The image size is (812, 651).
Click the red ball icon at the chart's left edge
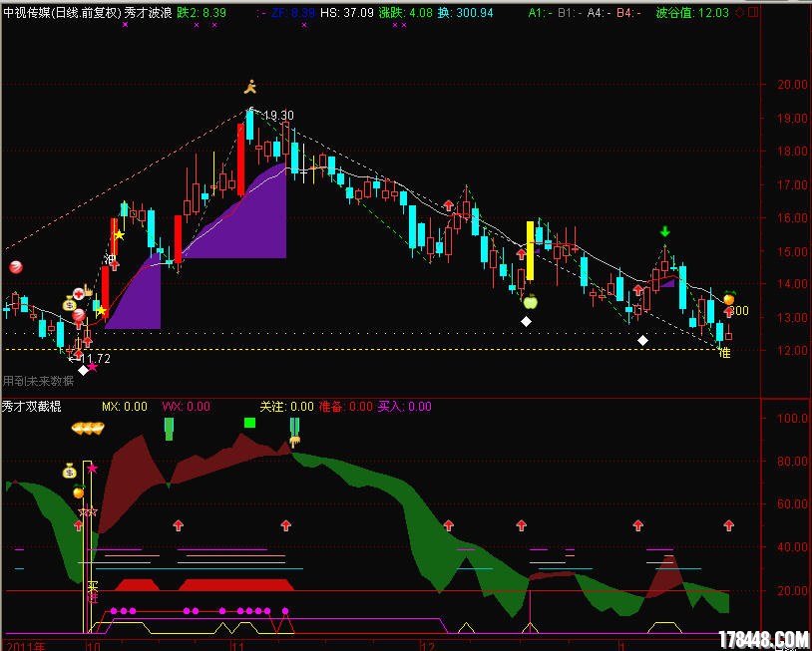[16, 267]
